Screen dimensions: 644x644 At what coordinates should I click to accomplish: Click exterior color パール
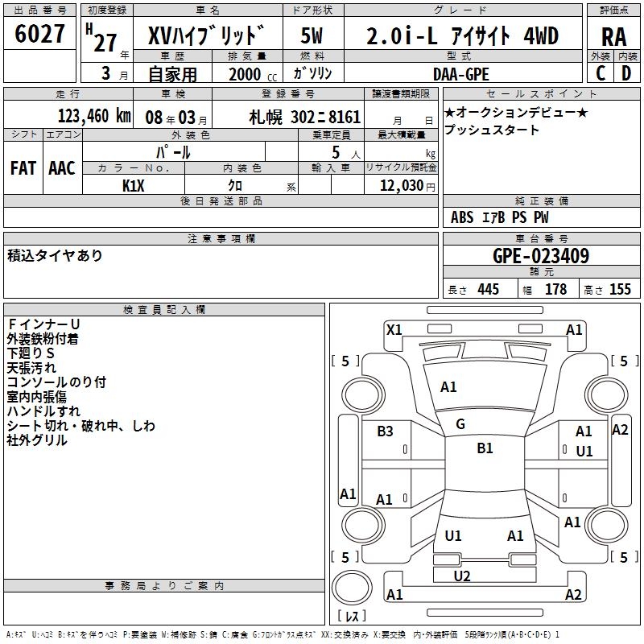173,152
